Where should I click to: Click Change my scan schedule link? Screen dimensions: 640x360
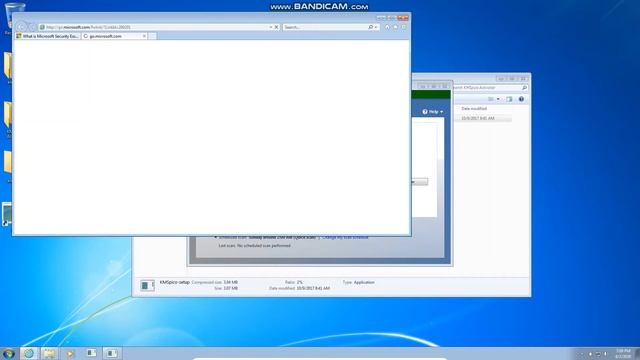pyautogui.click(x=345, y=238)
